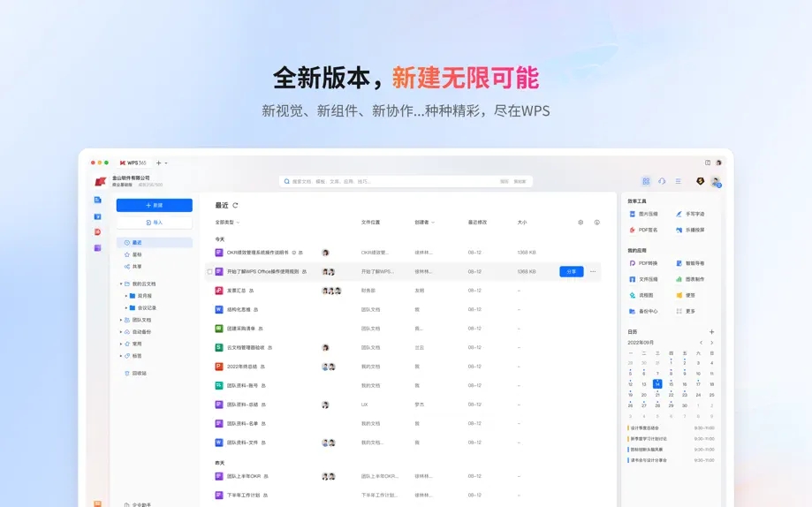Click the plus icon to add new tab
Screen dimensions: 812x507
158,163
